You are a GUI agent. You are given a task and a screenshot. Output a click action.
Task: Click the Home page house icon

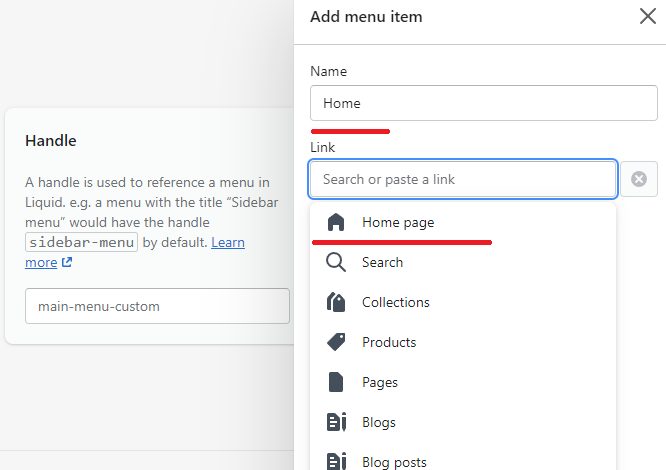pos(336,222)
